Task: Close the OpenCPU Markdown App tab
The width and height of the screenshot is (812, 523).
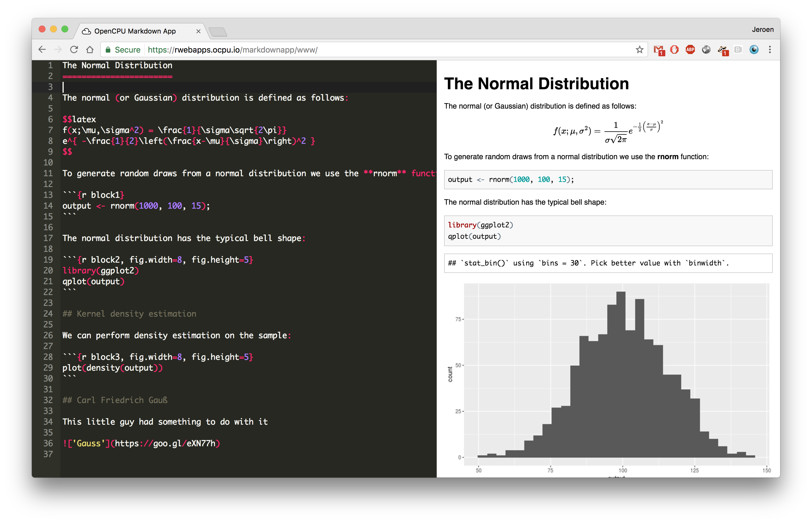Action: tap(198, 31)
